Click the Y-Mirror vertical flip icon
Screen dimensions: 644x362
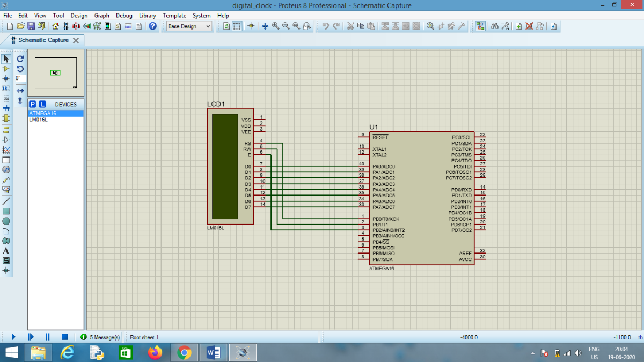[x=20, y=100]
